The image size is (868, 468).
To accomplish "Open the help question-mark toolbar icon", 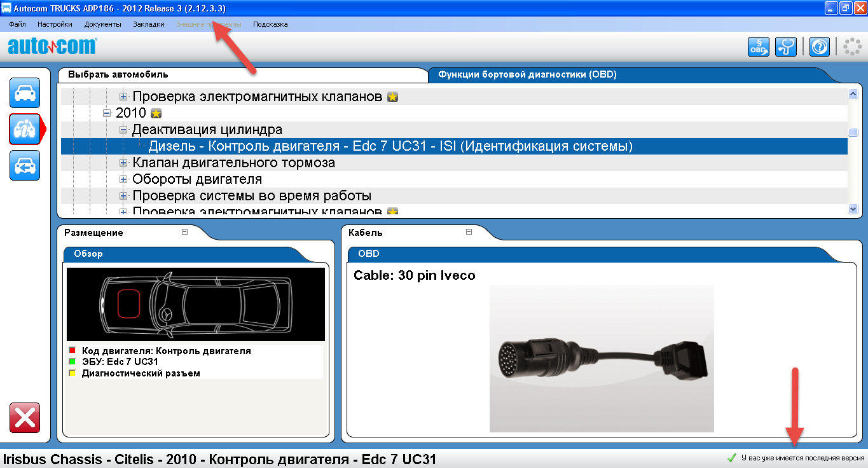I will (819, 47).
